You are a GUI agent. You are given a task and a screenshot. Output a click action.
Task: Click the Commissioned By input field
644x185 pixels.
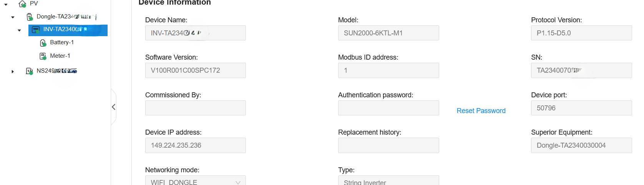pos(195,108)
